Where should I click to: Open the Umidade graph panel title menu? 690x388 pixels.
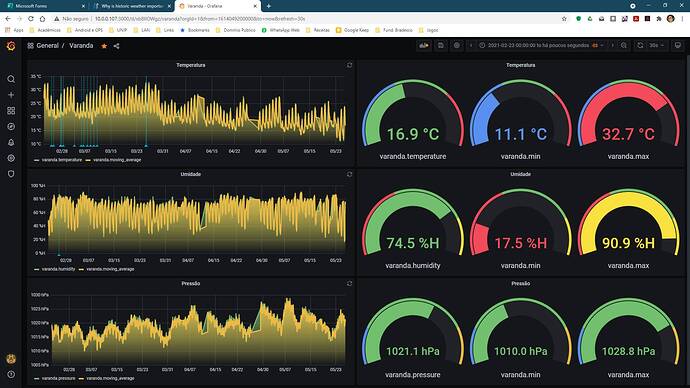tap(191, 174)
